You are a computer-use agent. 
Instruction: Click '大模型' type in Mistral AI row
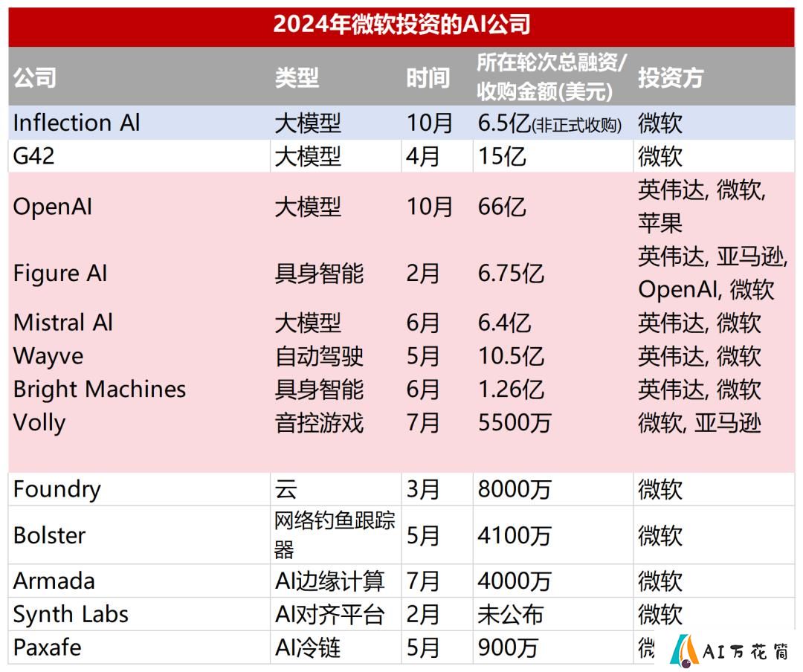pyautogui.click(x=308, y=323)
